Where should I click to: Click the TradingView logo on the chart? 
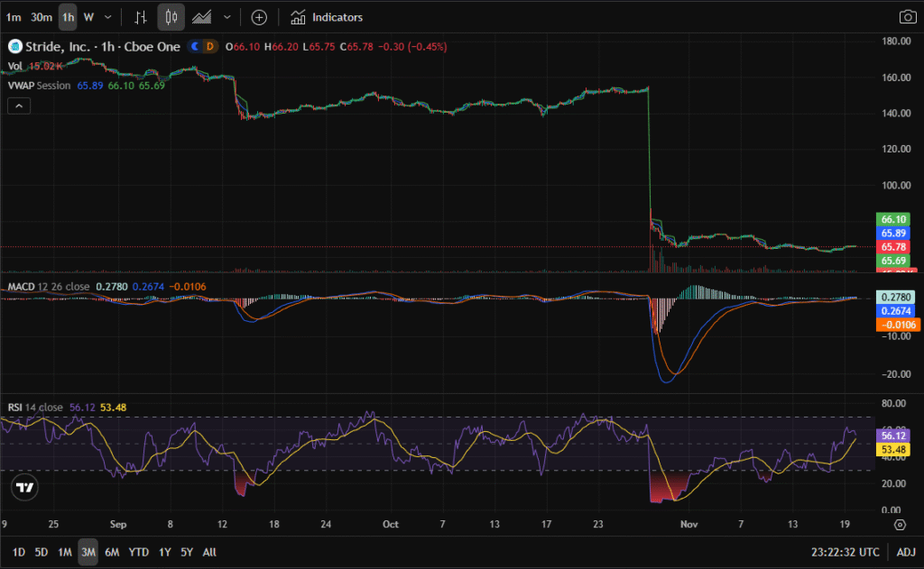25,488
